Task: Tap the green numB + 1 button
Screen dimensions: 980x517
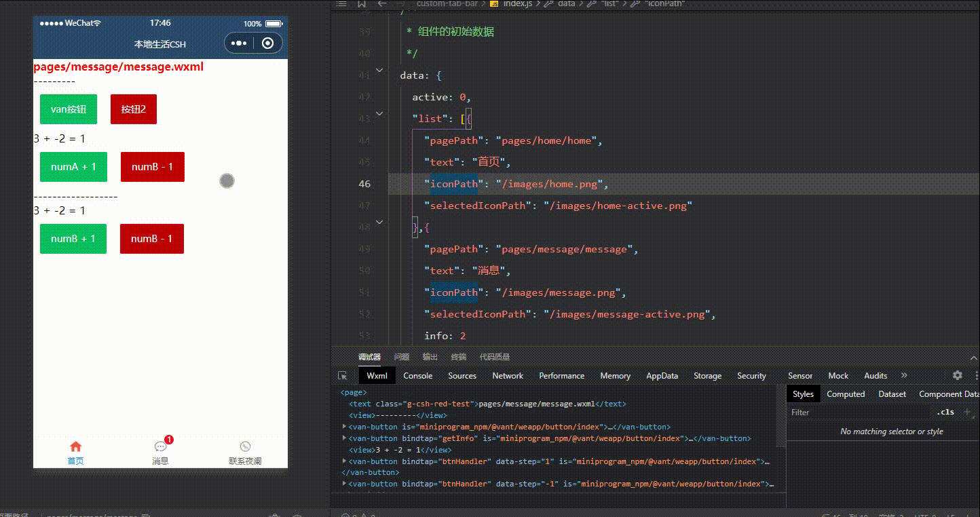Action: point(73,239)
